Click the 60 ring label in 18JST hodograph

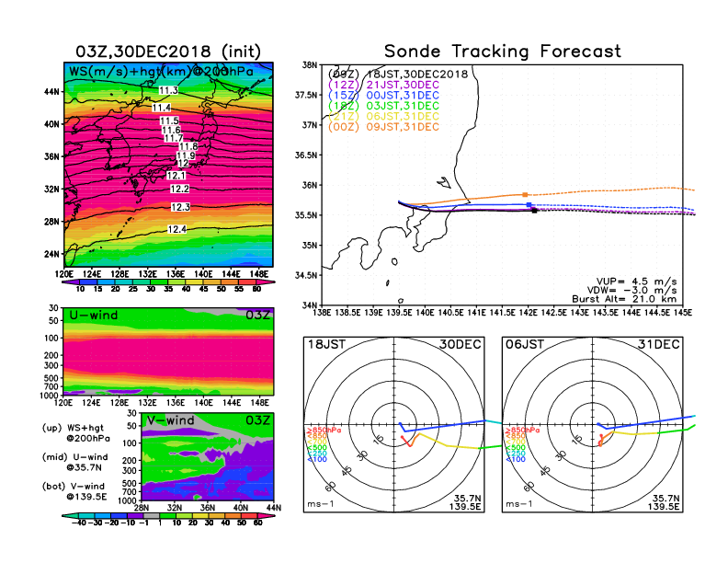pyautogui.click(x=331, y=487)
